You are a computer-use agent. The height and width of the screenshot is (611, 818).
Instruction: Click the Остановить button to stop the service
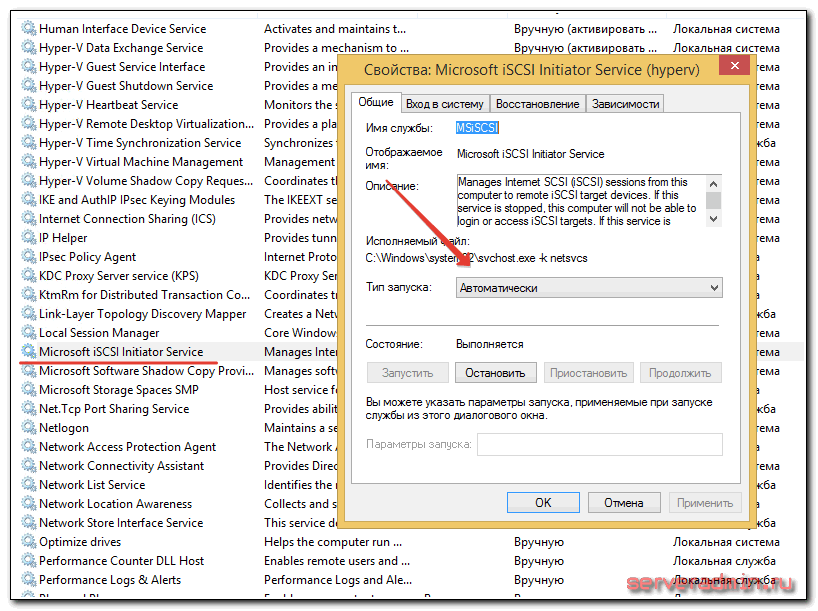[495, 373]
